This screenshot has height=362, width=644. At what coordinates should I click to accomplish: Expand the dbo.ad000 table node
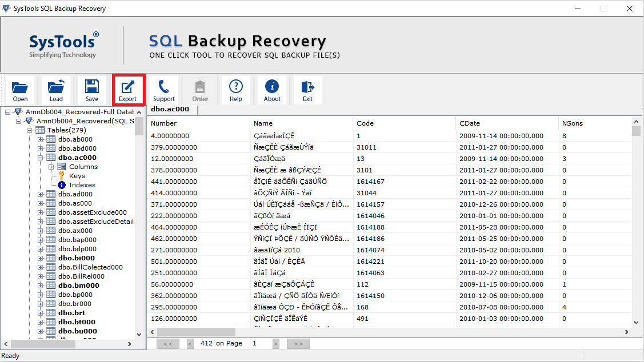click(x=40, y=194)
